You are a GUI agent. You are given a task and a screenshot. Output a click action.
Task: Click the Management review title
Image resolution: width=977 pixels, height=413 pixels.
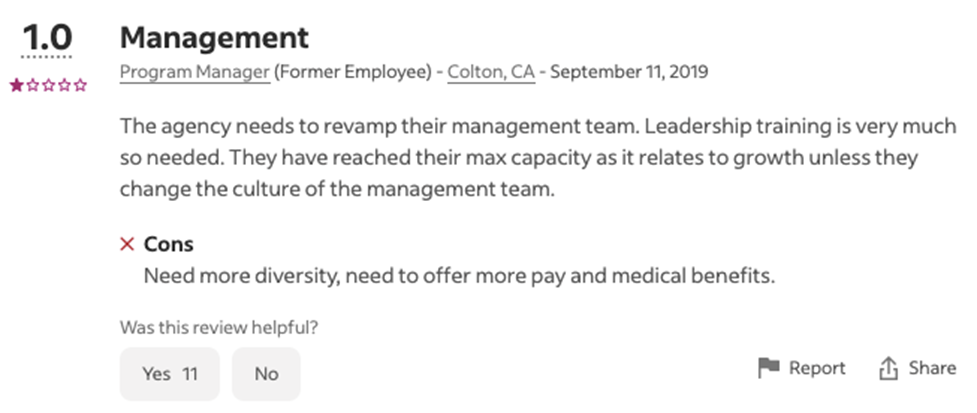(214, 38)
